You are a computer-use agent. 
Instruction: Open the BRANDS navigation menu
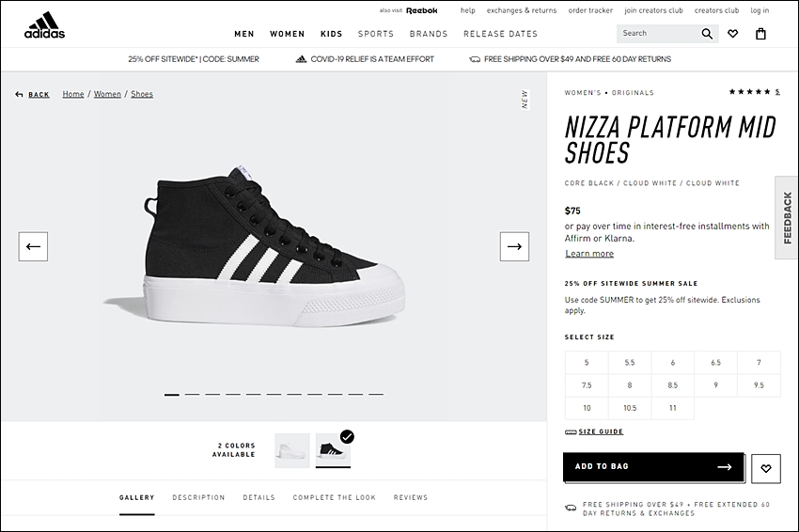pyautogui.click(x=428, y=34)
